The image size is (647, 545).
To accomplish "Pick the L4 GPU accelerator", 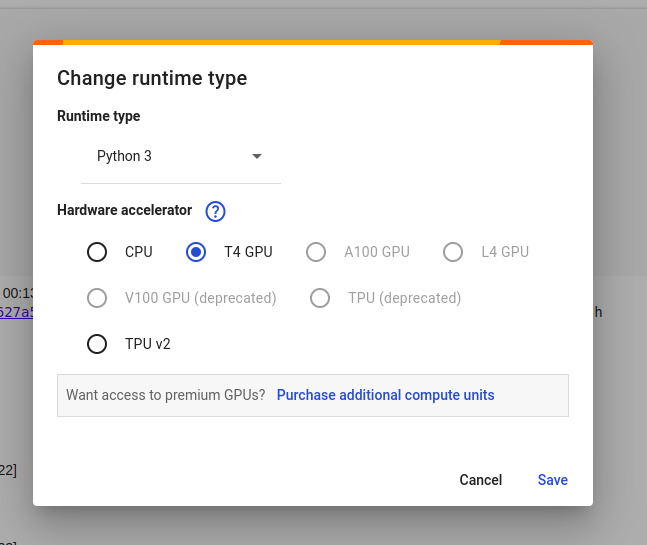I will point(453,252).
